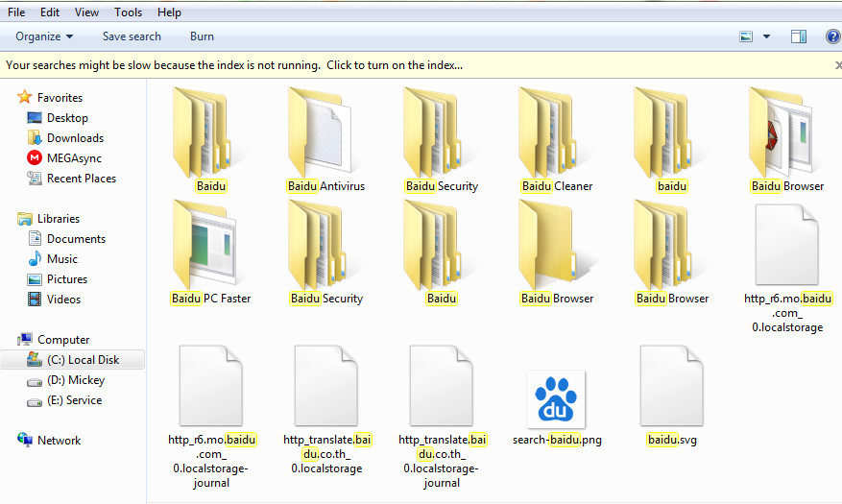This screenshot has width=842, height=504.
Task: Select the Baidu Antivirus folder
Action: click(325, 139)
